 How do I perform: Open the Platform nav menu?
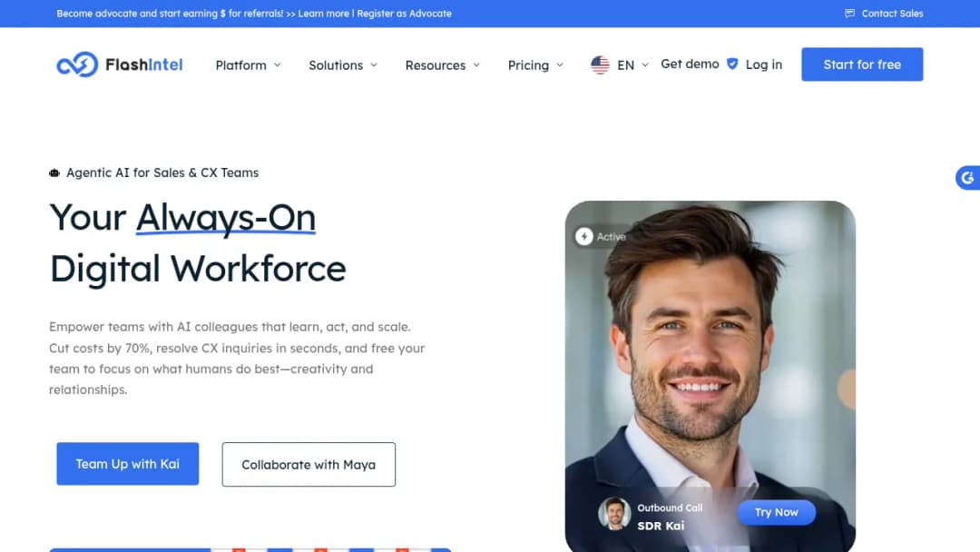(248, 65)
